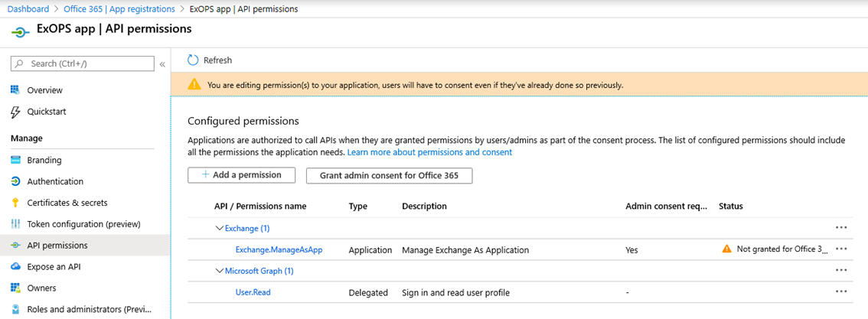Click the Certificates & secrets key icon

[x=15, y=203]
